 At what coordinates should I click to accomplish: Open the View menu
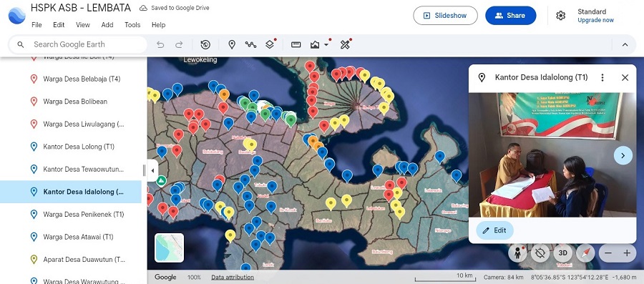coord(82,24)
